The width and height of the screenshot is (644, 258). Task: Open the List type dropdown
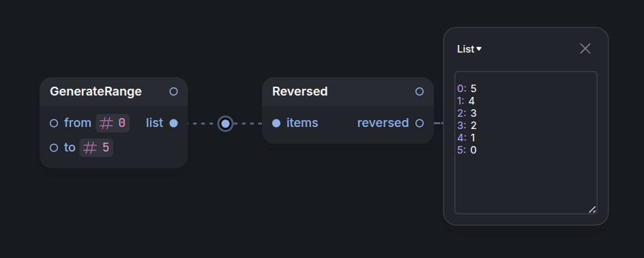pos(469,49)
